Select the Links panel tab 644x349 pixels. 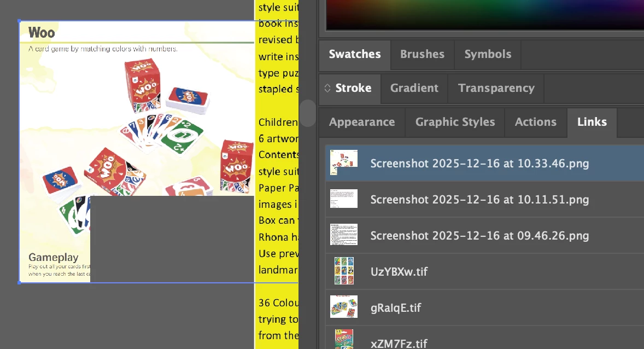click(592, 122)
